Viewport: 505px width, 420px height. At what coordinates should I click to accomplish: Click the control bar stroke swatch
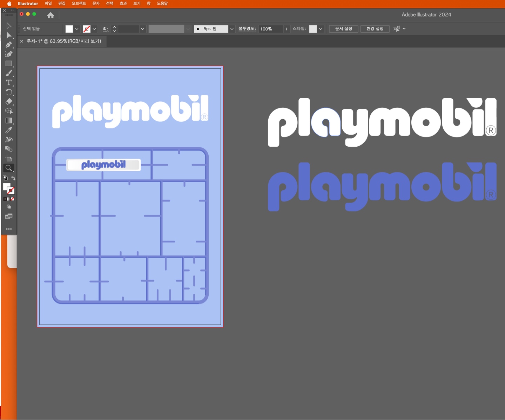tap(87, 29)
